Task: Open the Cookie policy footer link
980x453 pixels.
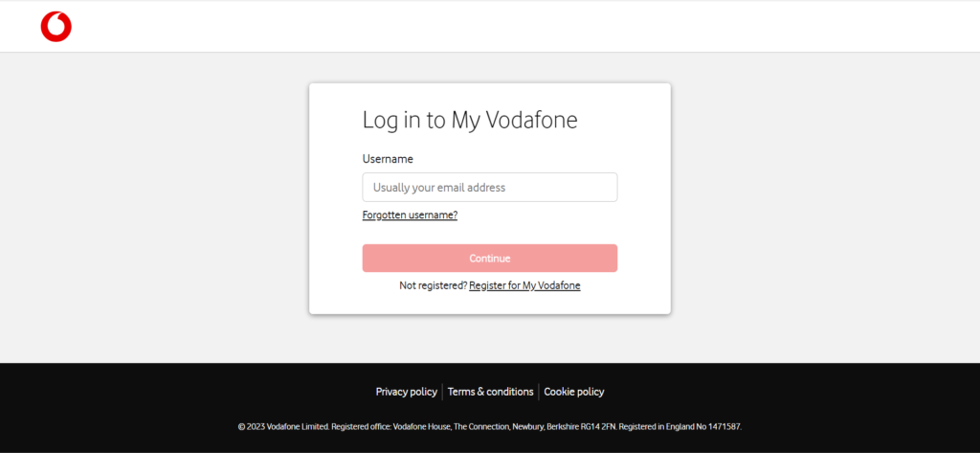Action: pos(574,392)
